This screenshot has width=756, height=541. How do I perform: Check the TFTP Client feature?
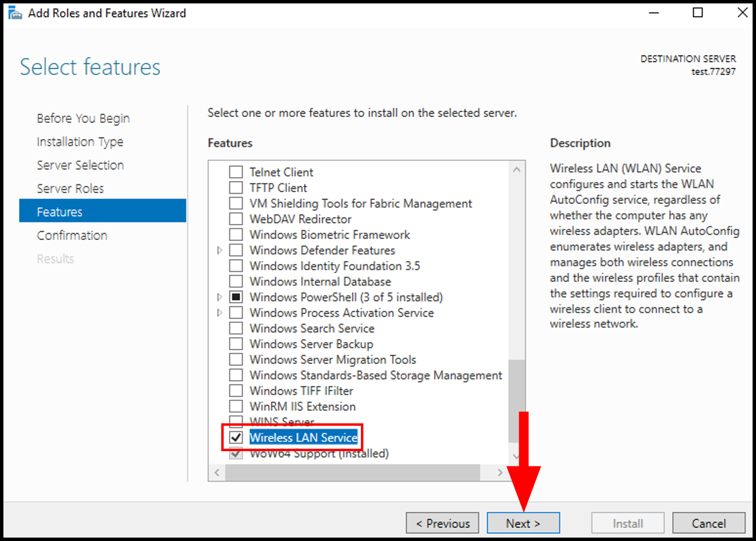(236, 187)
